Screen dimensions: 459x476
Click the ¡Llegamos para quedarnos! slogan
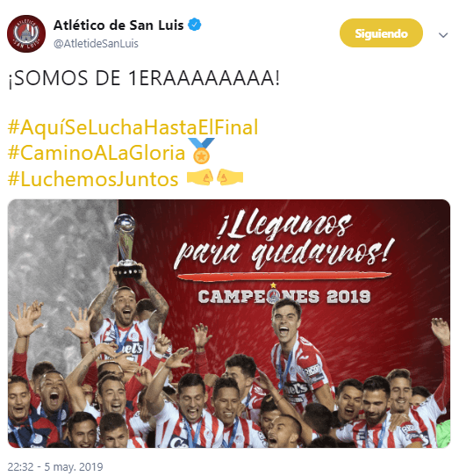(282, 241)
